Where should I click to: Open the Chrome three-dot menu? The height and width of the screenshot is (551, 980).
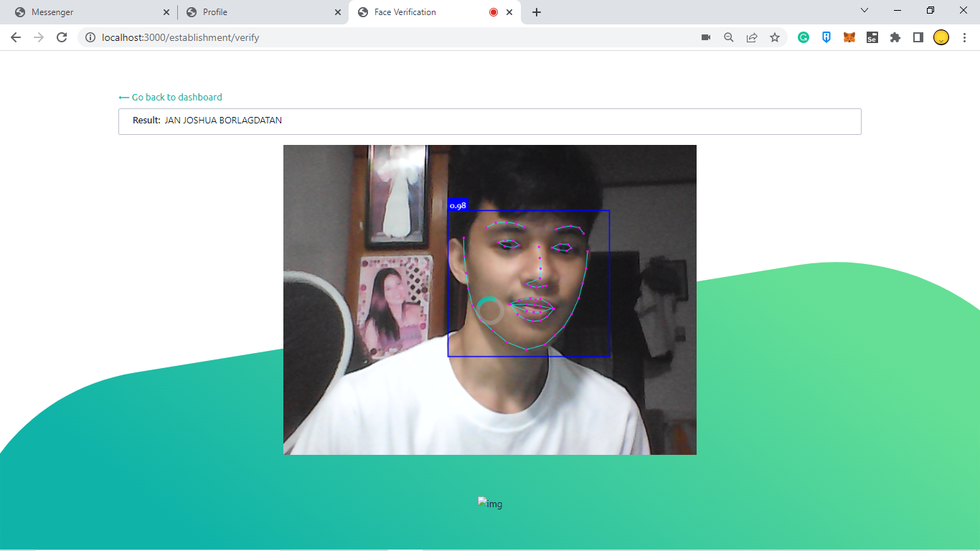[964, 37]
